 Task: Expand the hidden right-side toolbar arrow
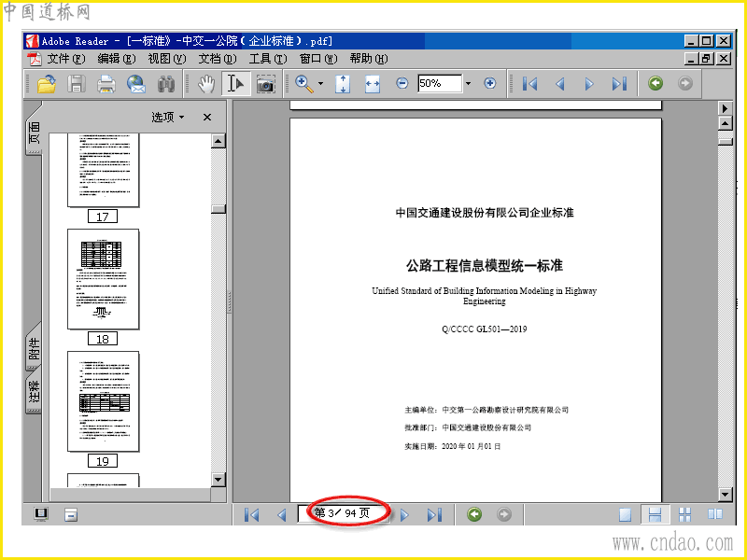725,108
